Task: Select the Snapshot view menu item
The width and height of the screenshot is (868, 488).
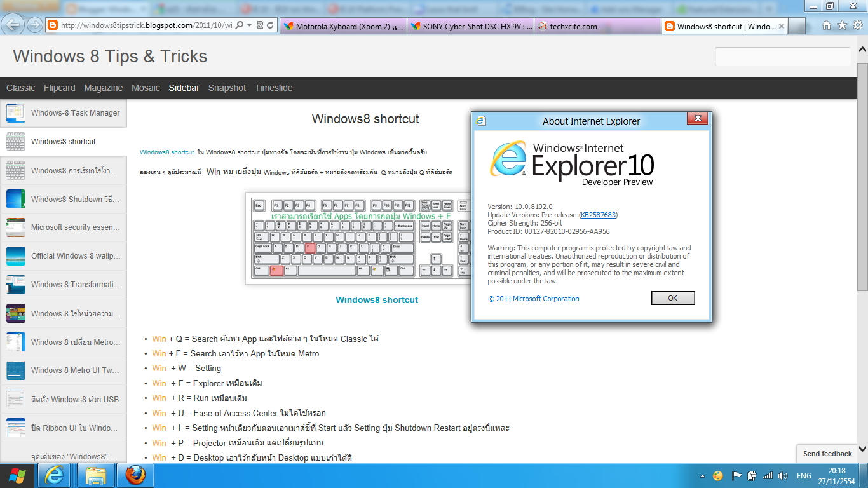Action: (227, 88)
